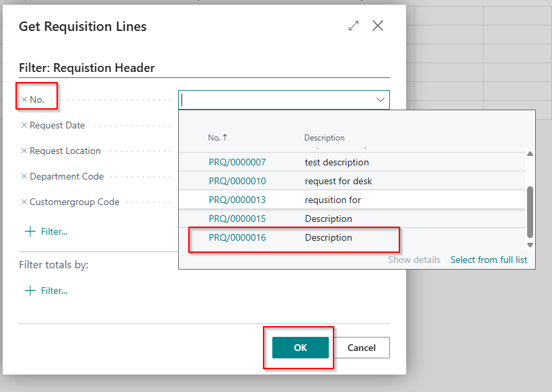Delete the Department Code filter with X

(x=24, y=176)
